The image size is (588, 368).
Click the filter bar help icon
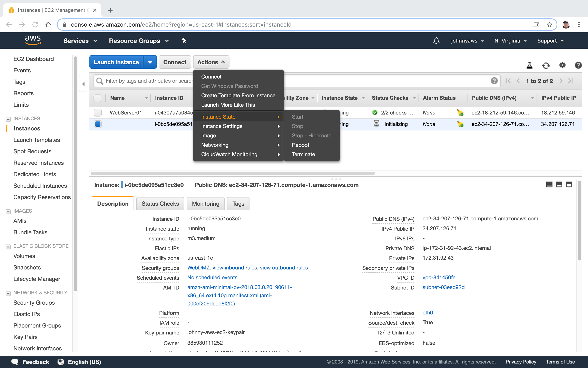pos(494,81)
